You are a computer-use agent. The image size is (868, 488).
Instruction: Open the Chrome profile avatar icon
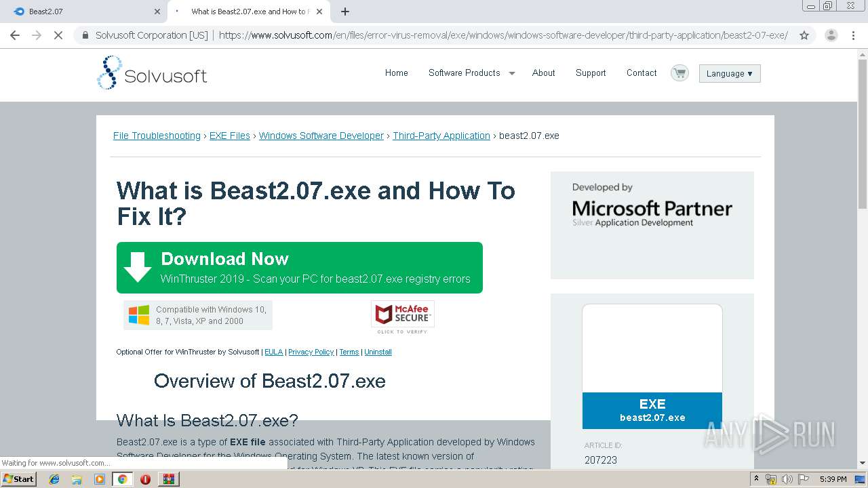[831, 35]
